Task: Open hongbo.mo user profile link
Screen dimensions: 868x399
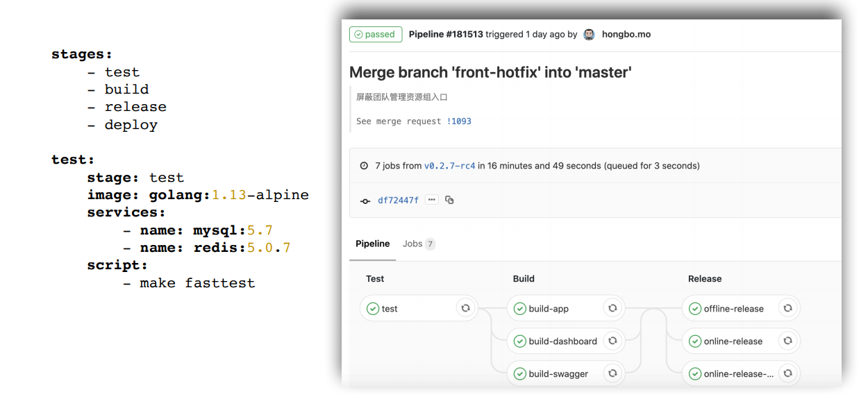Action: point(626,34)
